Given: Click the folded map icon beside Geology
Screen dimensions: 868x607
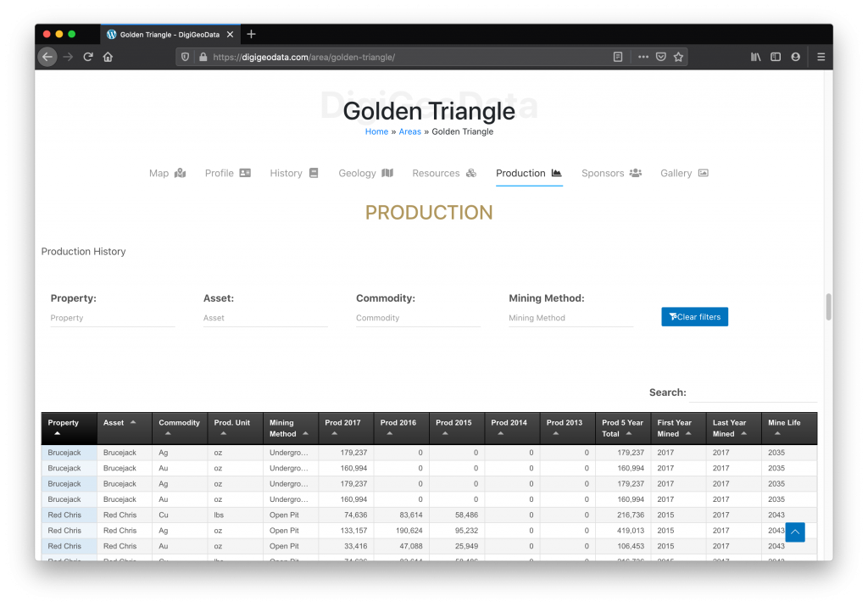Looking at the screenshot, I should [x=387, y=173].
